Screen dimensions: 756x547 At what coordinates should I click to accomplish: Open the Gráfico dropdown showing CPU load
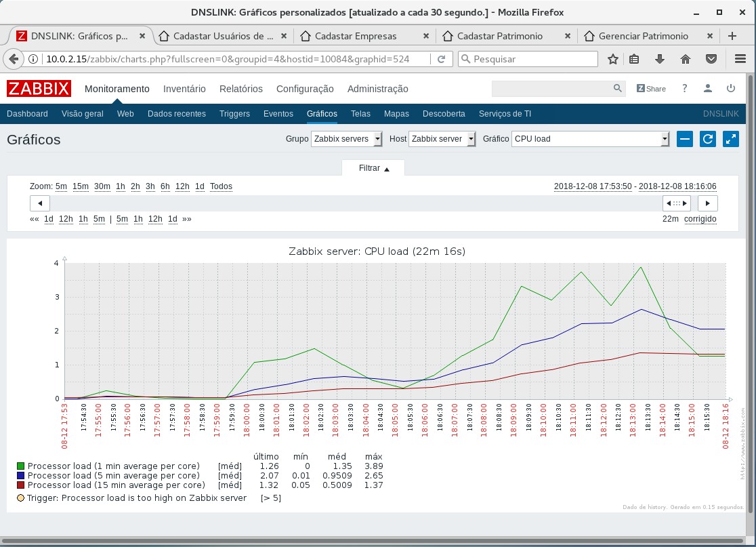(591, 139)
